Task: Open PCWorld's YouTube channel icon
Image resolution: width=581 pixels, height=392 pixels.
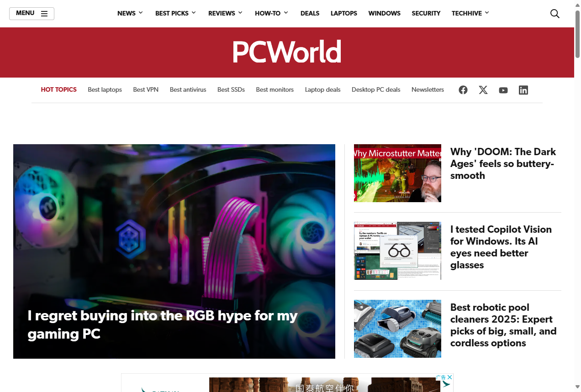Action: point(503,90)
